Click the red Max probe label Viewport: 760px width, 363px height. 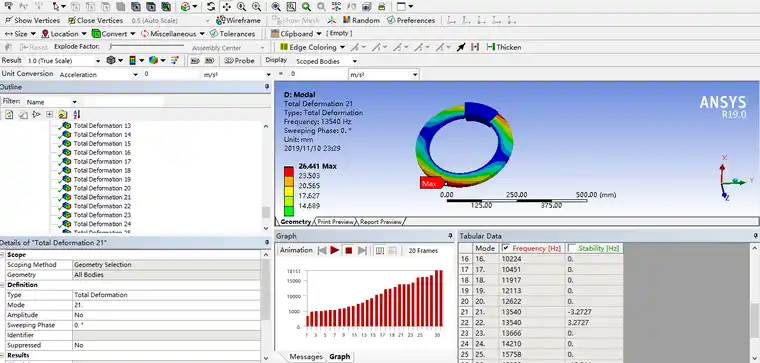431,183
